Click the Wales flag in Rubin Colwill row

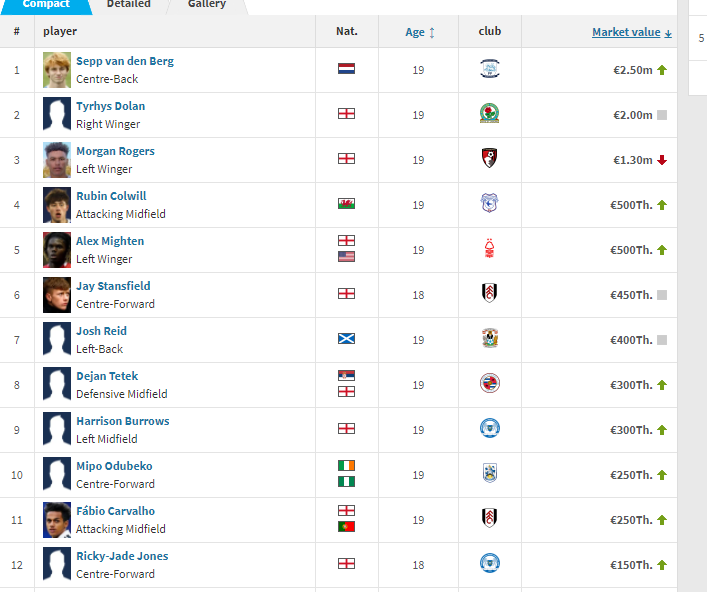coord(346,204)
